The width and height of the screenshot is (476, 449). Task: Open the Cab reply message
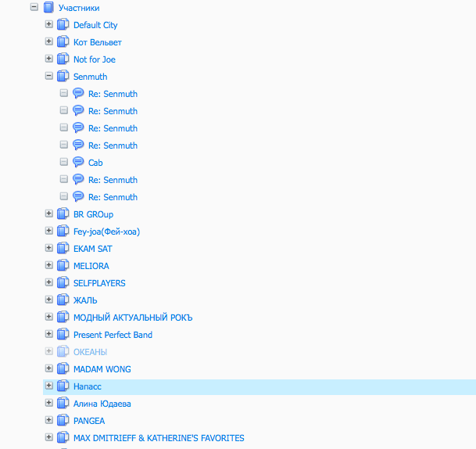[95, 163]
